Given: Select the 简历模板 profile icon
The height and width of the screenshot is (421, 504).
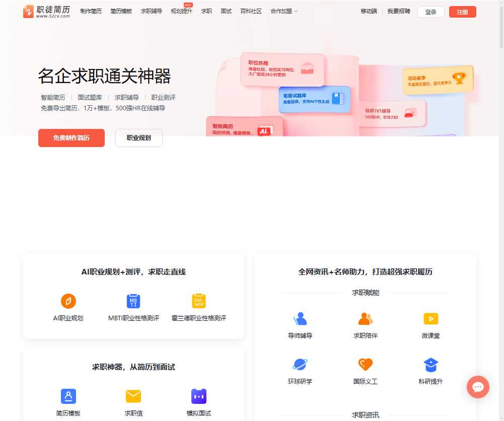Looking at the screenshot, I should click(x=68, y=396).
